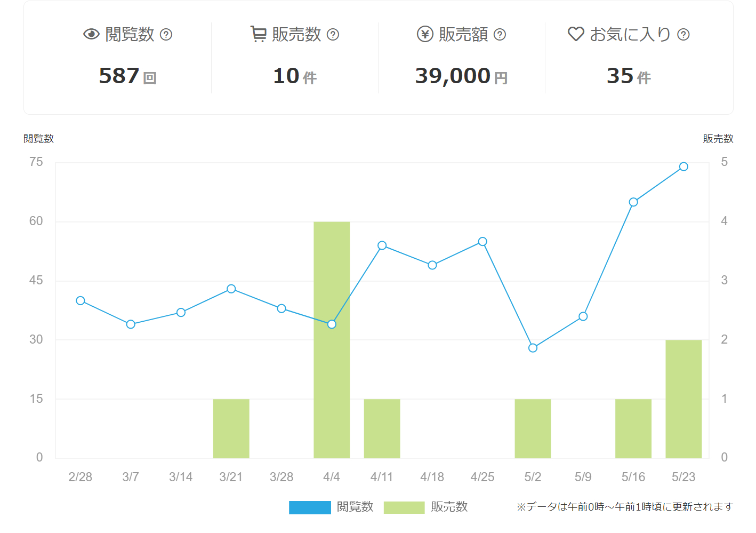
Task: Click the お気に入り heading in the summary card
Action: pyautogui.click(x=630, y=35)
